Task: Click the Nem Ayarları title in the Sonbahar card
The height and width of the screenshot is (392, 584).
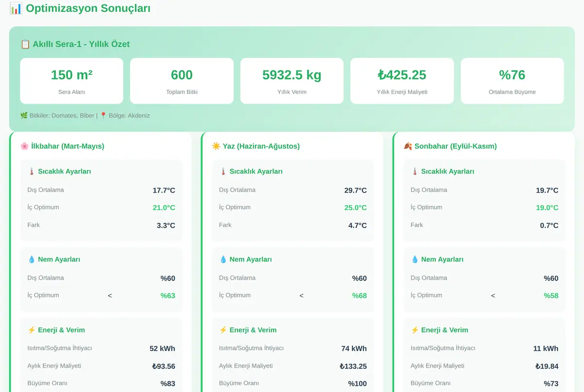Action: (442, 259)
